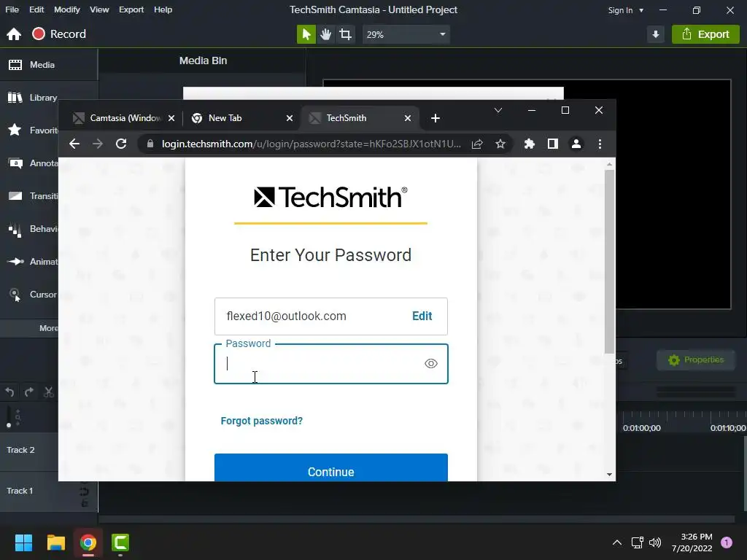Open File Explorer from taskbar

[x=55, y=542]
